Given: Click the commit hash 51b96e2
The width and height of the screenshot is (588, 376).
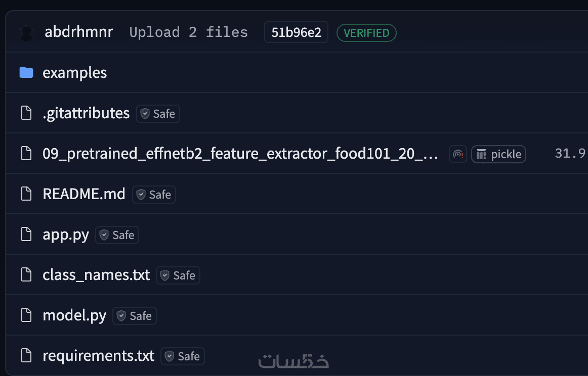Looking at the screenshot, I should (x=296, y=33).
